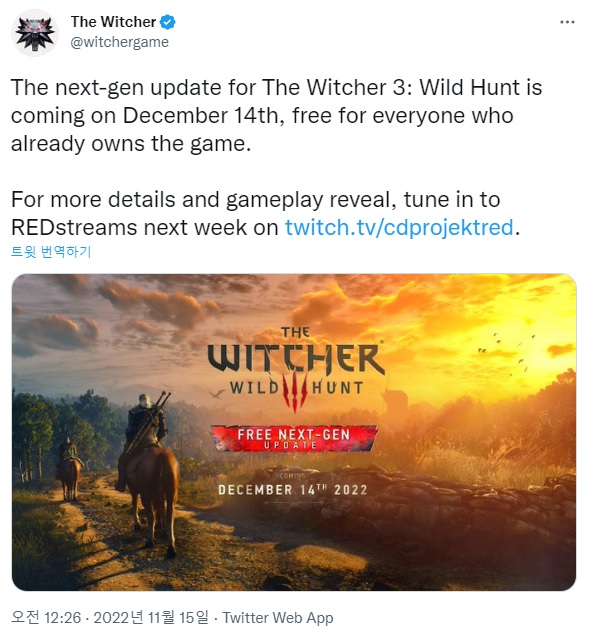The width and height of the screenshot is (593, 635).
Task: Click the 2022년 11월 15일 date
Action: click(x=151, y=618)
